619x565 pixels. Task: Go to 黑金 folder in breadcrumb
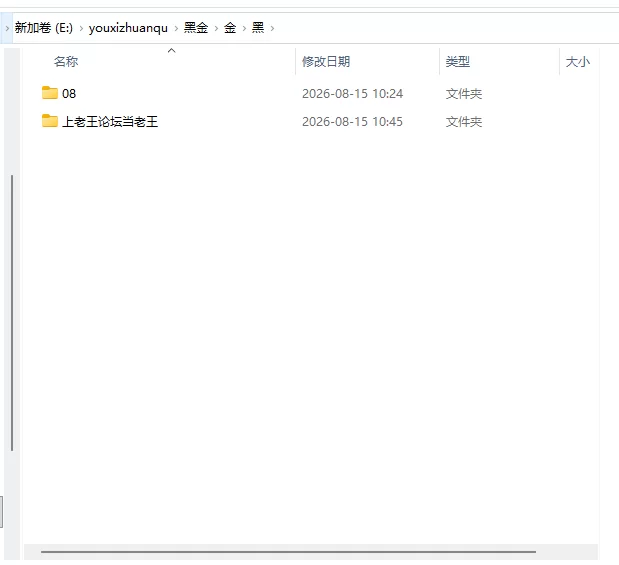(196, 28)
